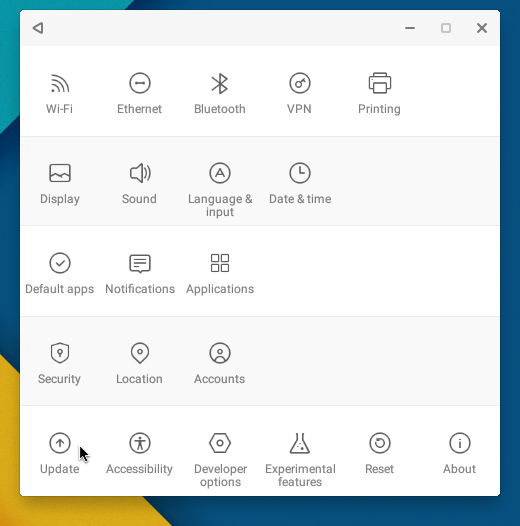Screen dimensions: 520x526
Task: Select the VPN key icon
Action: click(300, 83)
